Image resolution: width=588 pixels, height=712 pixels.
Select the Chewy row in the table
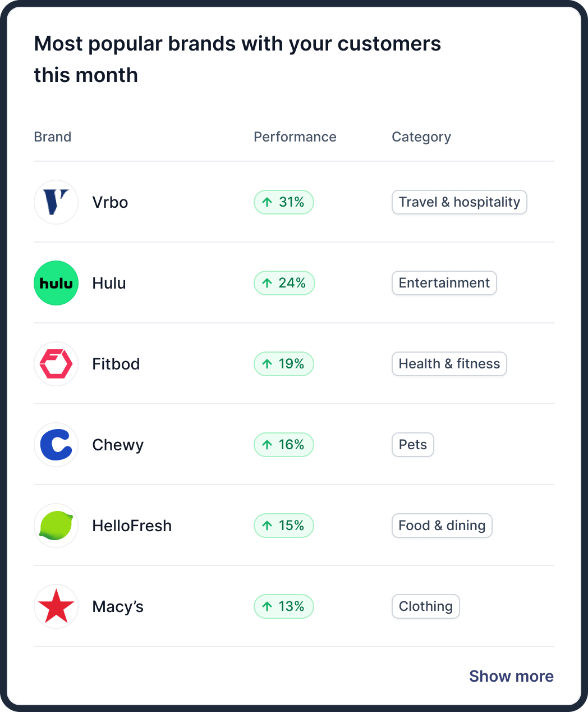pos(294,445)
